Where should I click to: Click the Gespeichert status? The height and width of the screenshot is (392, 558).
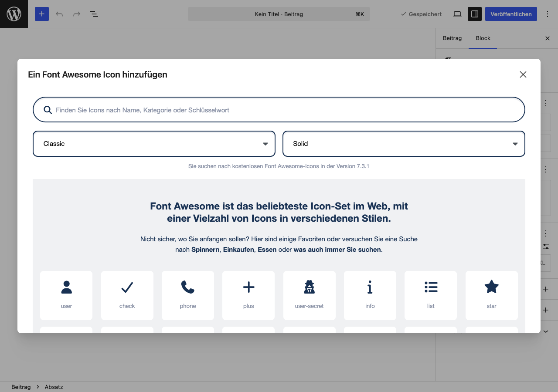pos(421,14)
